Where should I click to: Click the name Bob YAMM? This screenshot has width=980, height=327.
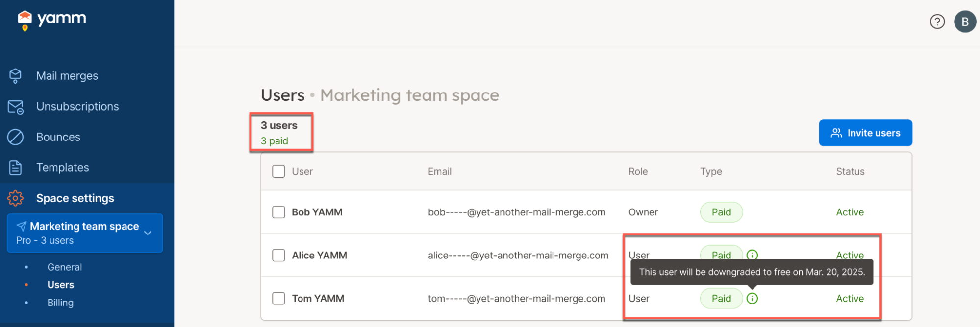point(317,212)
